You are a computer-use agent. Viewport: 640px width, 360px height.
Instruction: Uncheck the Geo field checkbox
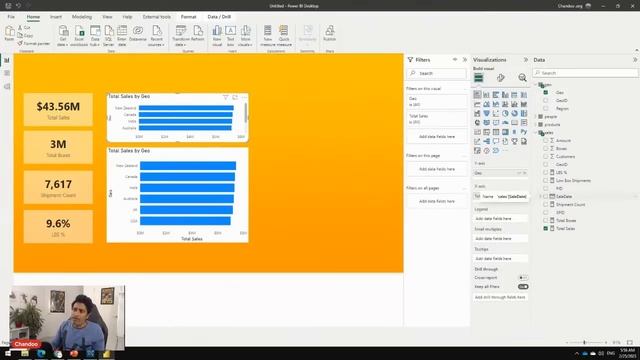546,92
